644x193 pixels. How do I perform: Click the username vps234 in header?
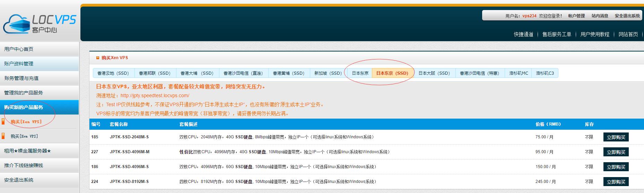[529, 16]
